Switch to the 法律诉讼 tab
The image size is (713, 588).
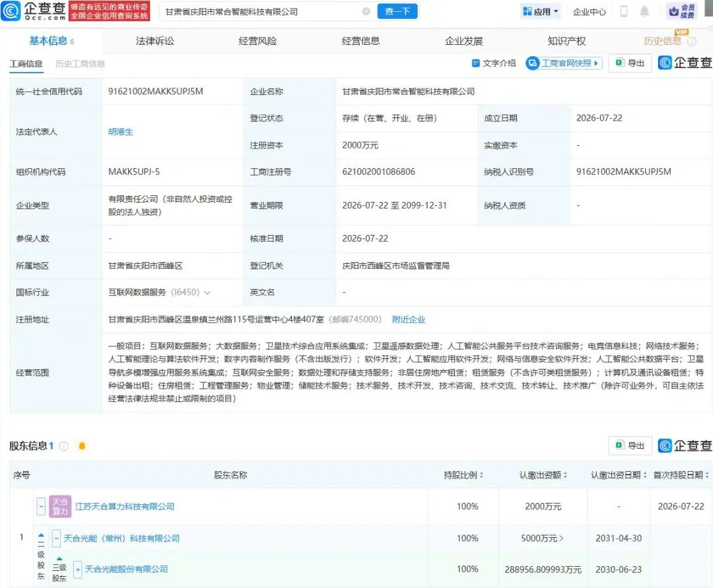pos(154,42)
